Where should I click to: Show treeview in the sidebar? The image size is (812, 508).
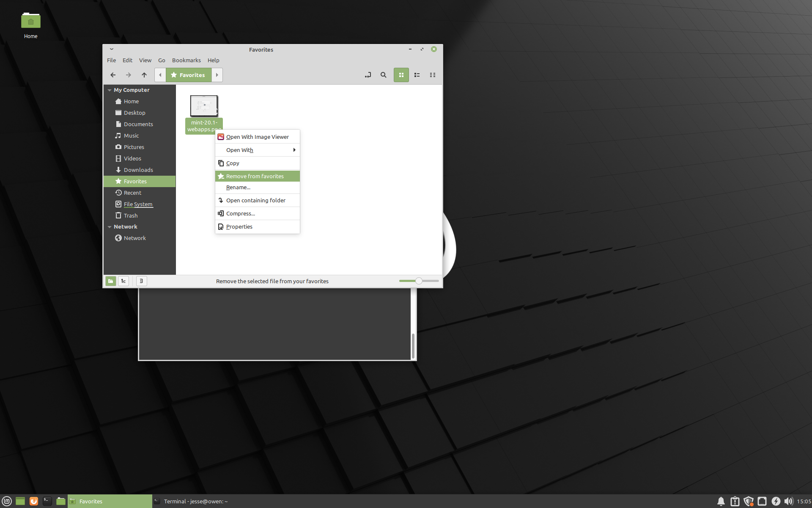(x=123, y=281)
